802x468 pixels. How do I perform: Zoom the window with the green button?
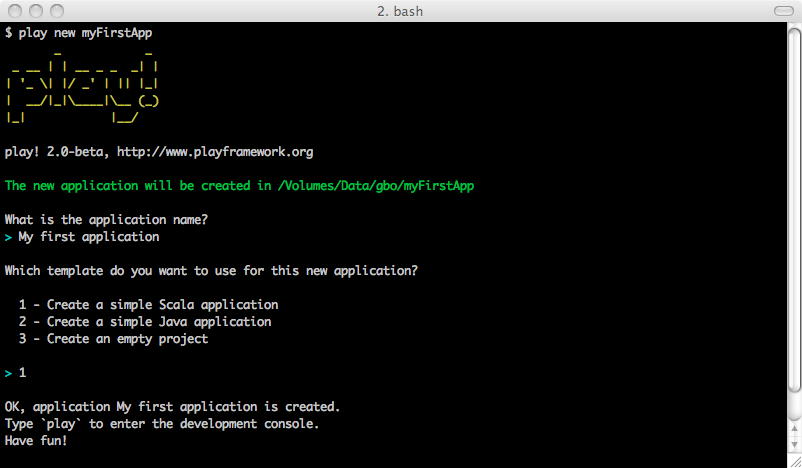57,11
